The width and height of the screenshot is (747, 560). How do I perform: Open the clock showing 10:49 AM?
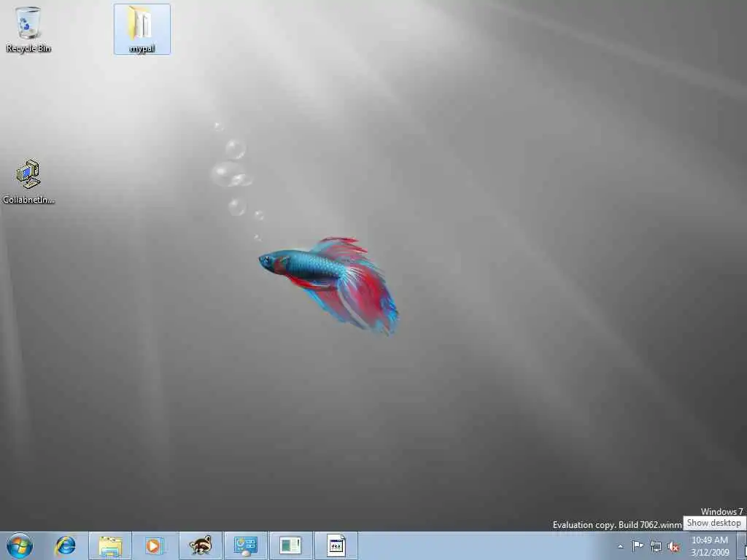(x=710, y=546)
